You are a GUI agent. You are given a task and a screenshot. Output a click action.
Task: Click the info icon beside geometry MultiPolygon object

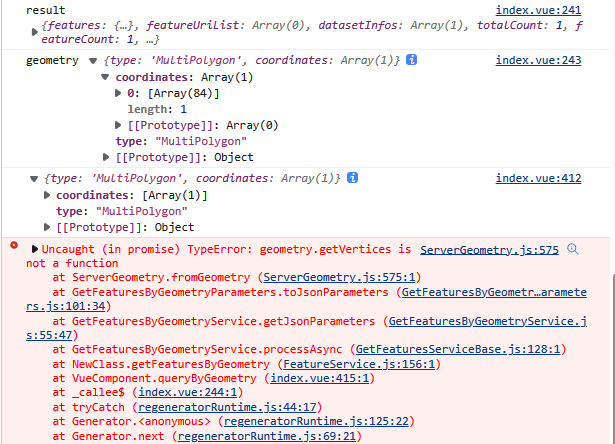pos(411,60)
